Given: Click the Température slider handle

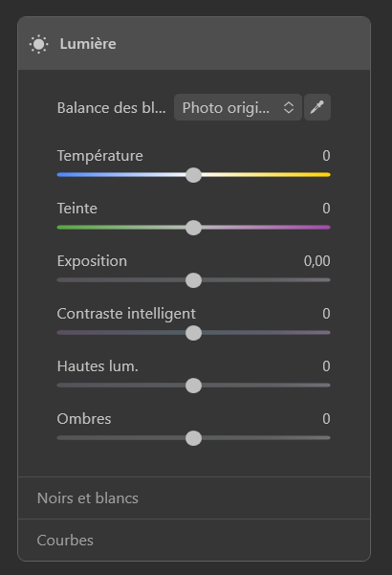Looking at the screenshot, I should pyautogui.click(x=193, y=175).
